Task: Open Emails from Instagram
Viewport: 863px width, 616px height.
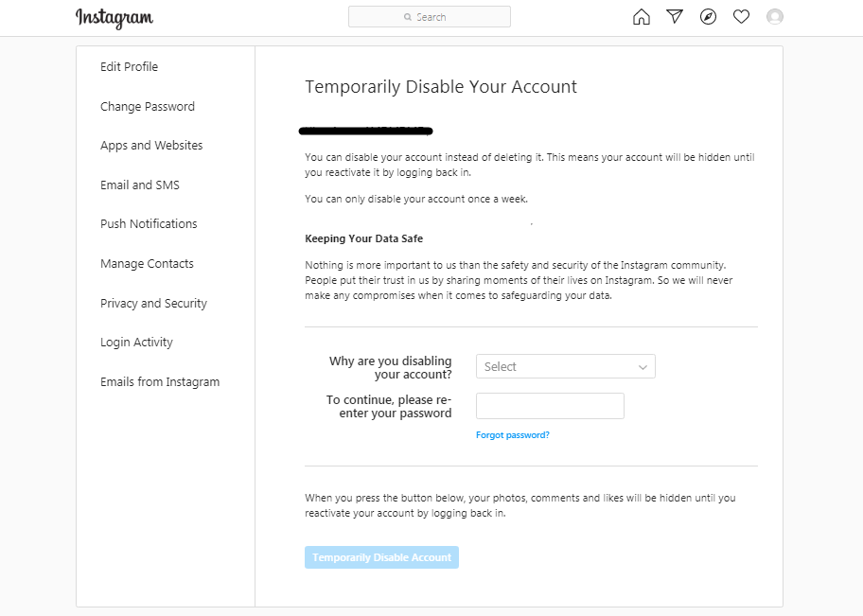Action: click(x=160, y=382)
